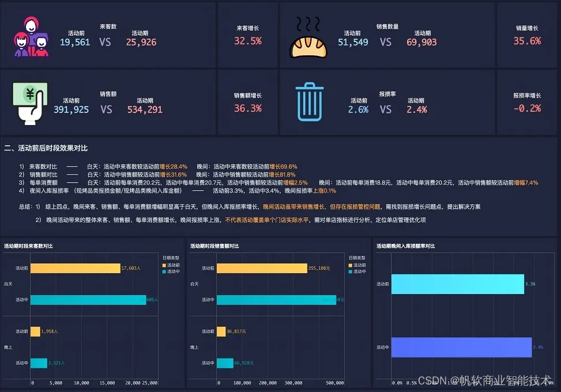The image size is (561, 392).
Task: Click the steaming bread icon
Action: [308, 37]
